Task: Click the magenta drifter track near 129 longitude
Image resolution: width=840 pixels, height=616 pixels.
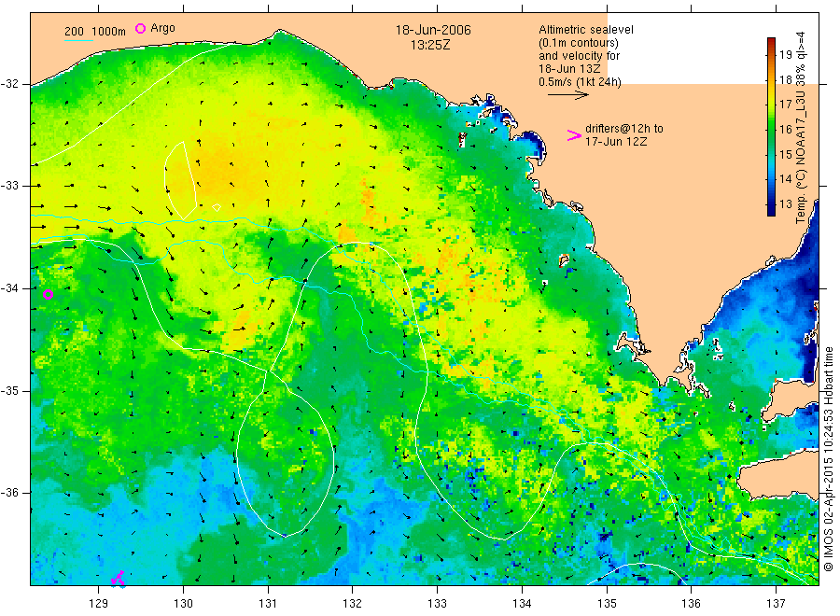Action: point(118,579)
